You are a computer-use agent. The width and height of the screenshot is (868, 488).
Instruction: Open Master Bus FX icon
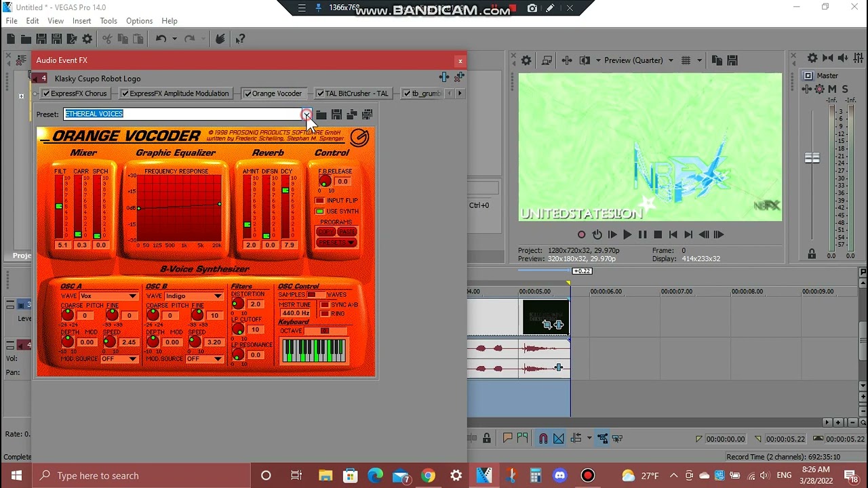(x=808, y=89)
